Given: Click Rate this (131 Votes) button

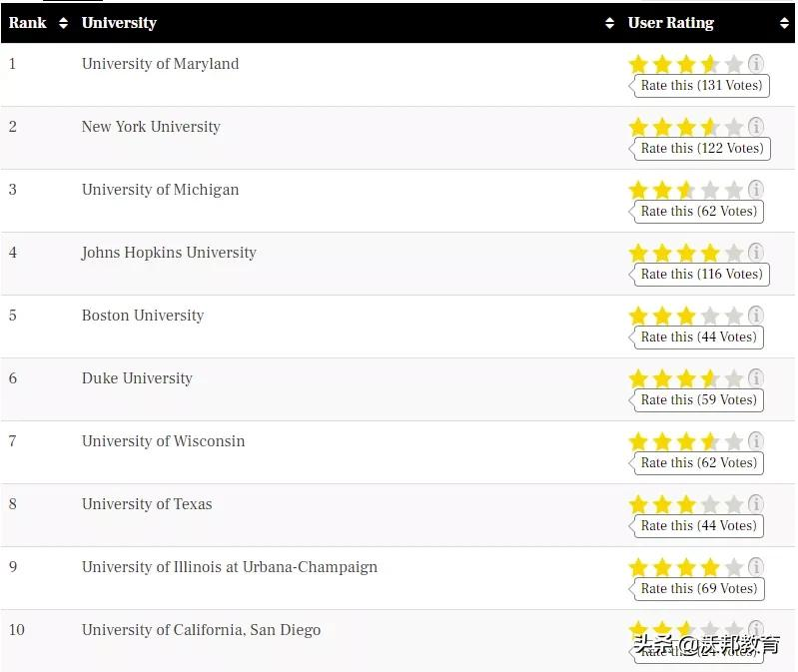Looking at the screenshot, I should point(701,86).
